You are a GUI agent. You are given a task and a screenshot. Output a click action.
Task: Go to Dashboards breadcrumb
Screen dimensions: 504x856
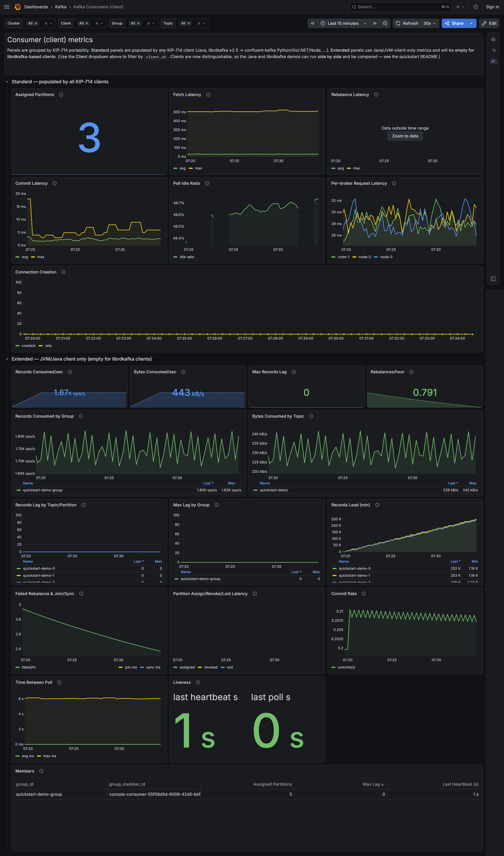coord(36,7)
